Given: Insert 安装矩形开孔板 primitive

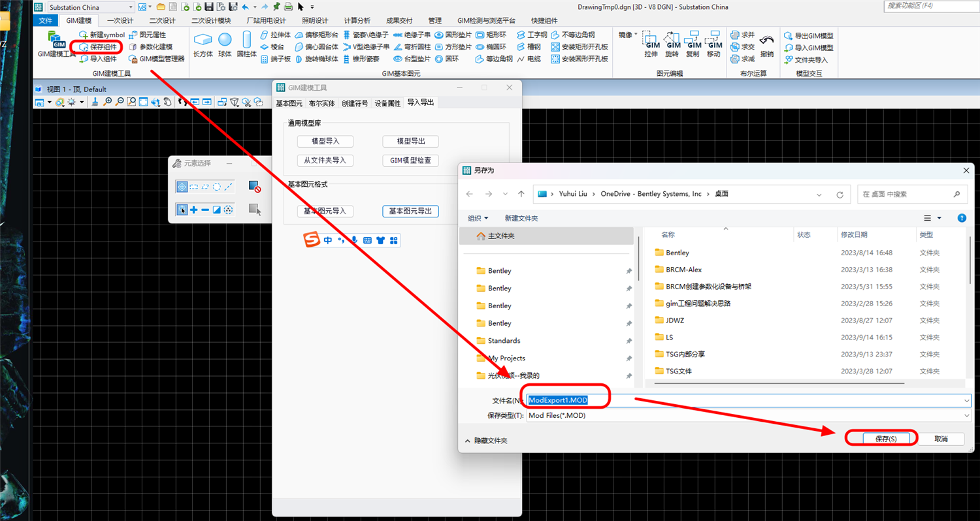Looking at the screenshot, I should click(580, 47).
